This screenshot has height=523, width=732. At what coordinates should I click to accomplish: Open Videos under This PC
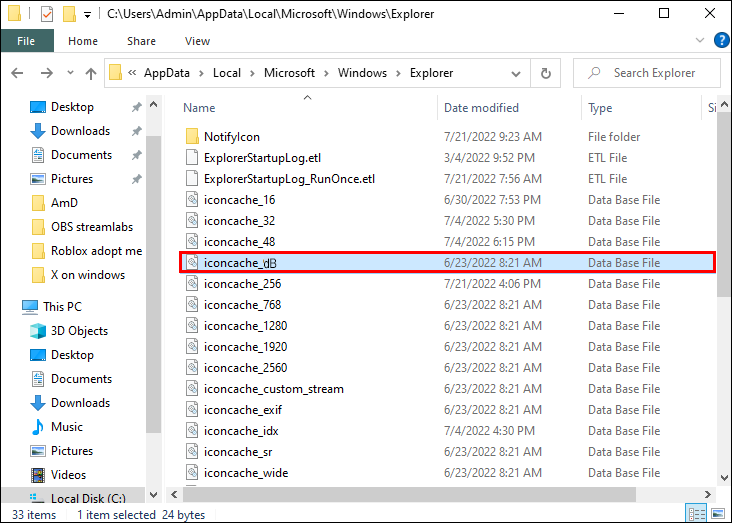tap(68, 474)
